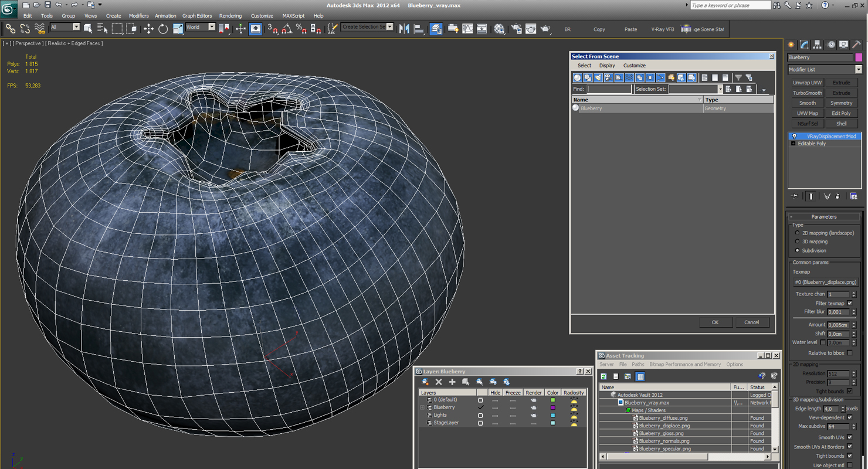Viewport: 868px width, 469px height.
Task: Toggle the View-dependent checkbox
Action: [850, 417]
